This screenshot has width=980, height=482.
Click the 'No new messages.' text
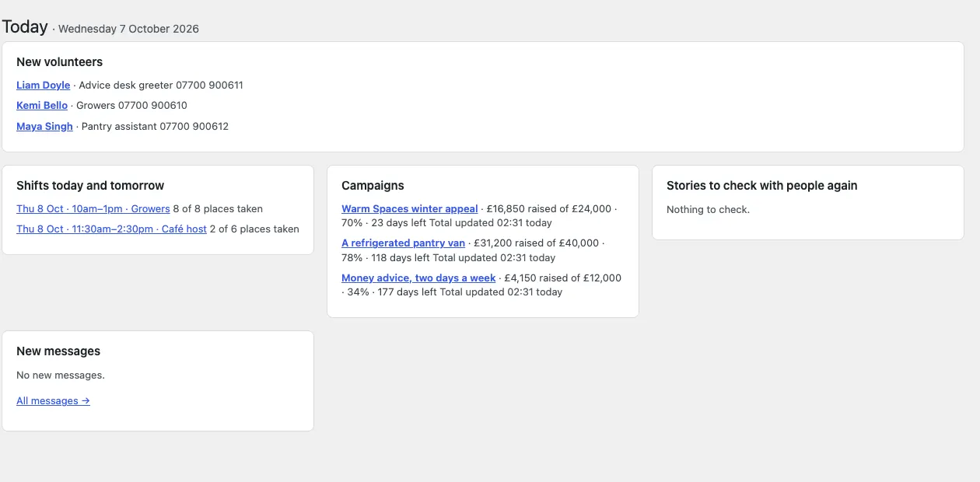pos(61,375)
